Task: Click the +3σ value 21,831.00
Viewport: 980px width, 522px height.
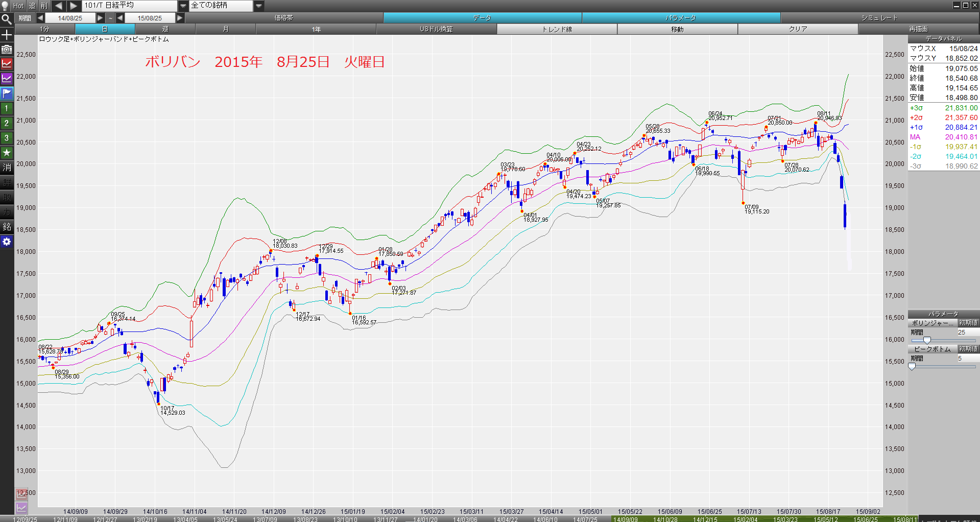Action: tap(961, 108)
